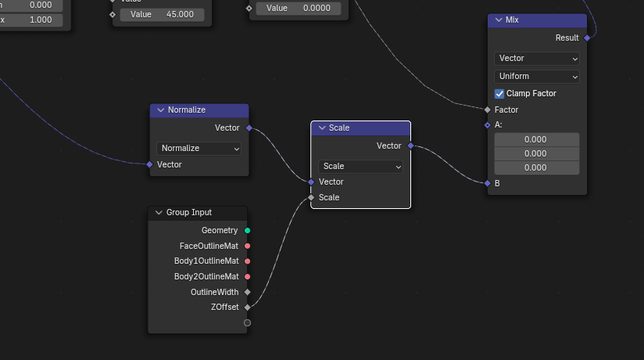The height and width of the screenshot is (360, 644).
Task: Click the Body1OutlineMat output socket
Action: tap(248, 261)
